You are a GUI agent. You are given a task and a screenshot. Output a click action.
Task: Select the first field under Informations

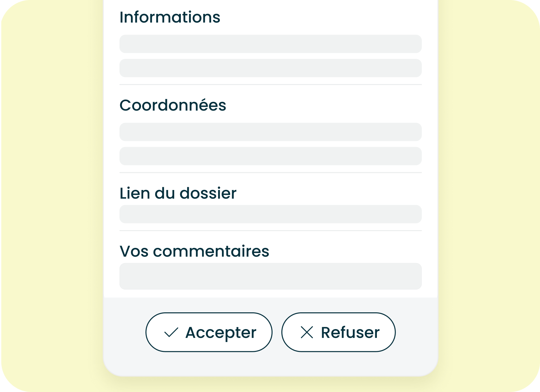[270, 44]
